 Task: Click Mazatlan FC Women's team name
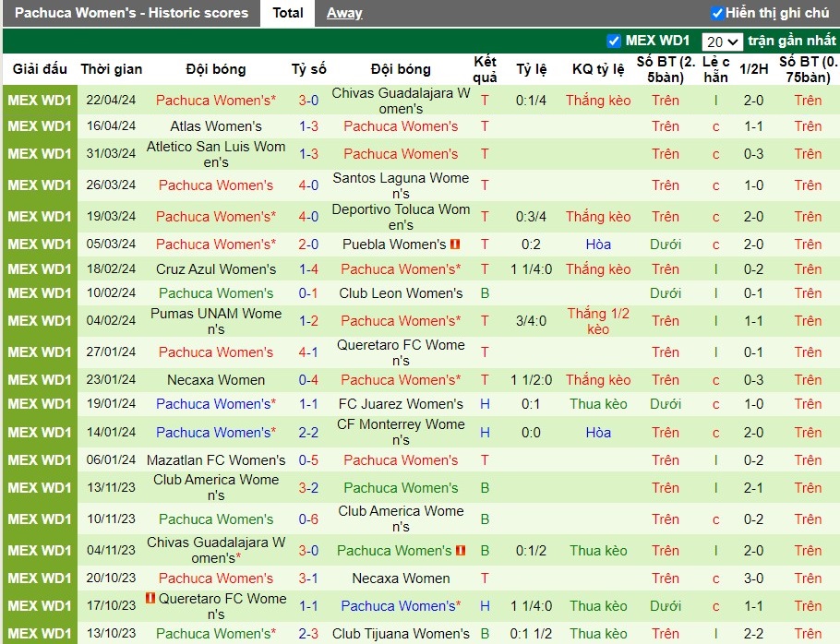tap(216, 460)
